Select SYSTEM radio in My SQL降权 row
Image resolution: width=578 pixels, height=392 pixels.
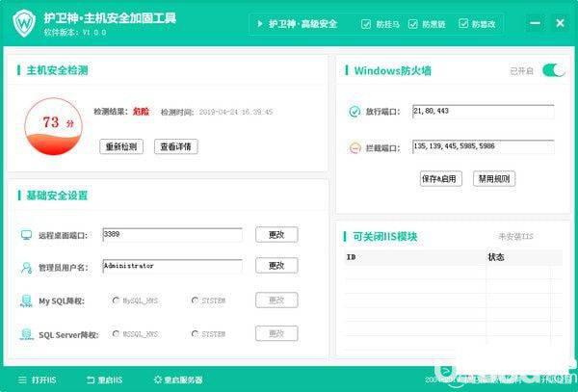[195, 301]
